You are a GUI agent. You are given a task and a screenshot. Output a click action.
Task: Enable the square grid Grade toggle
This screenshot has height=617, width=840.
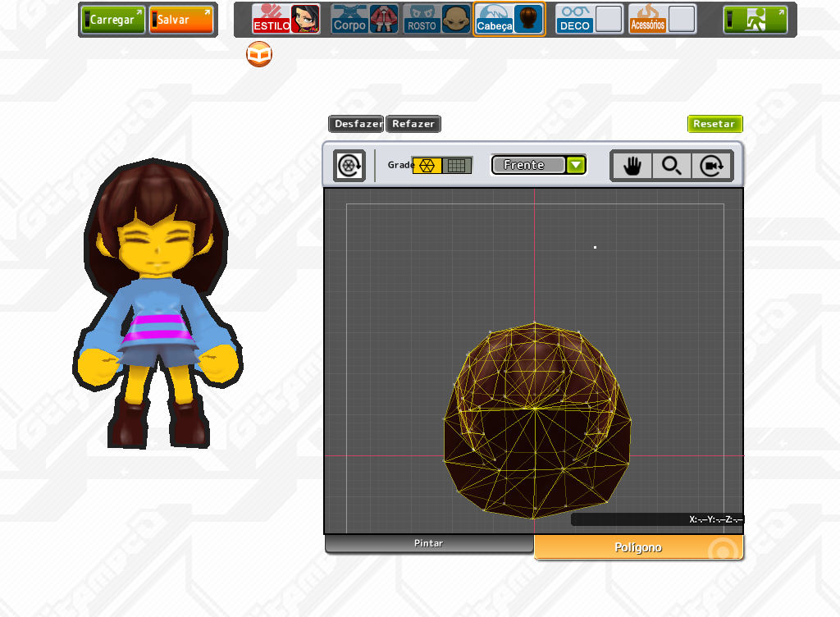point(457,166)
